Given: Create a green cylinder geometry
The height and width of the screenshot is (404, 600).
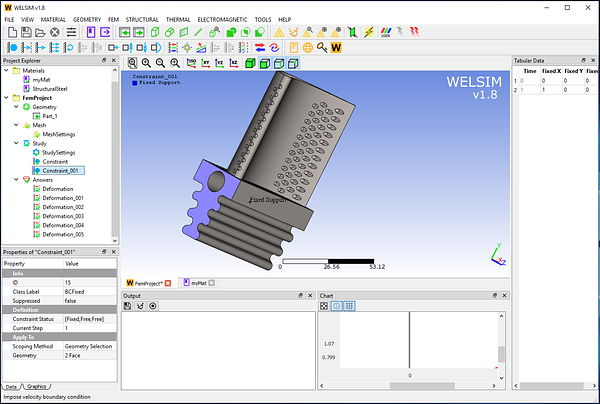Looking at the screenshot, I should coord(170,32).
